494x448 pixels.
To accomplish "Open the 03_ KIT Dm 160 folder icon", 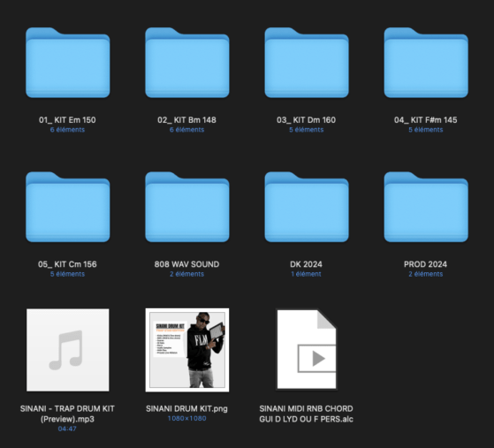I will [x=307, y=63].
